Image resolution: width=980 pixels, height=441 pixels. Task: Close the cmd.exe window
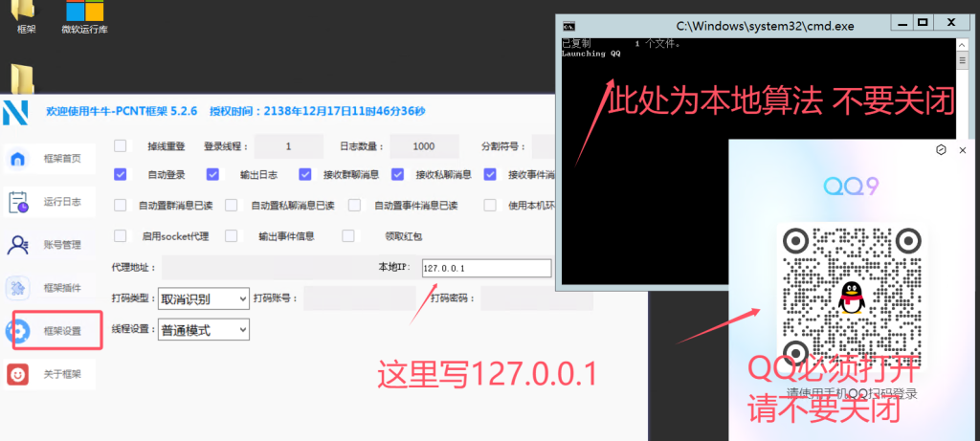[952, 23]
